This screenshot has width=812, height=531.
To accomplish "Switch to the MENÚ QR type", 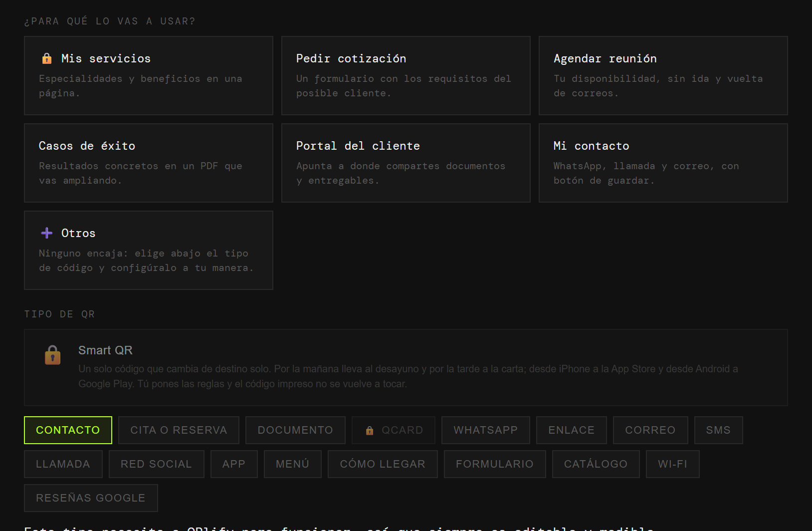I will click(293, 464).
